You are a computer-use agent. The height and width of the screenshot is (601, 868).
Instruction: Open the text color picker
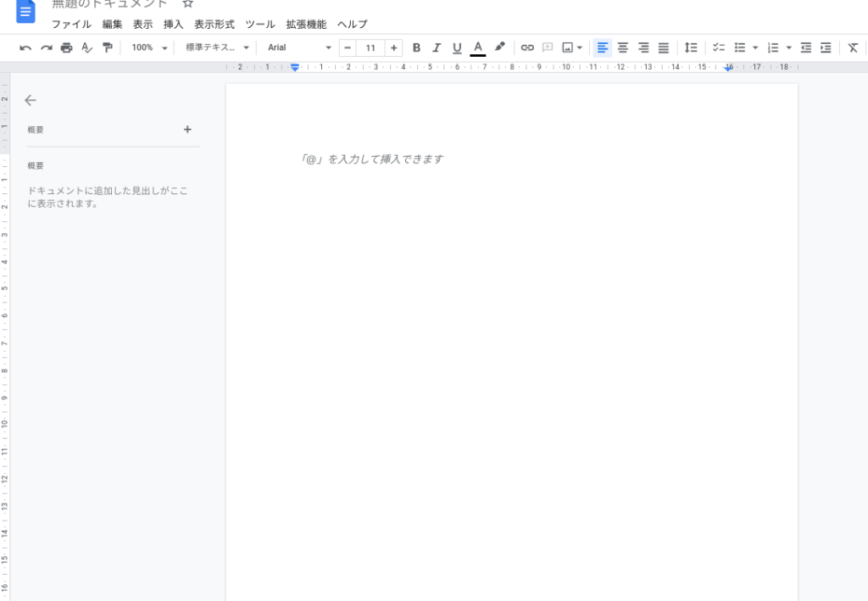click(478, 47)
